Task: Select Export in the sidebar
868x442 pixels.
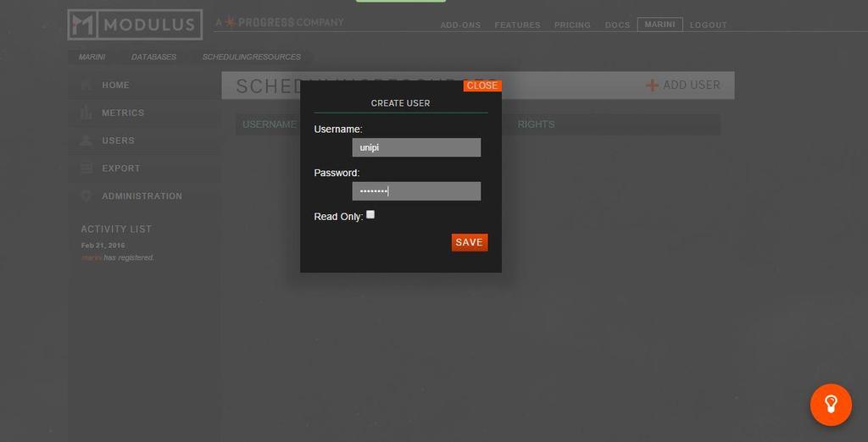Action: pos(120,169)
